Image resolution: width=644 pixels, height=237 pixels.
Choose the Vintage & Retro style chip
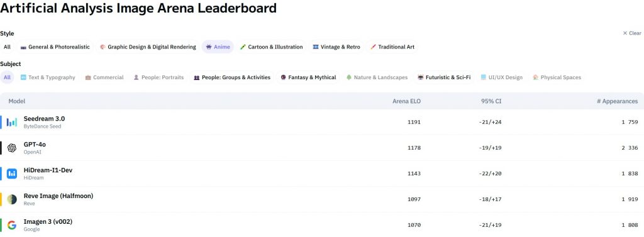tap(336, 47)
